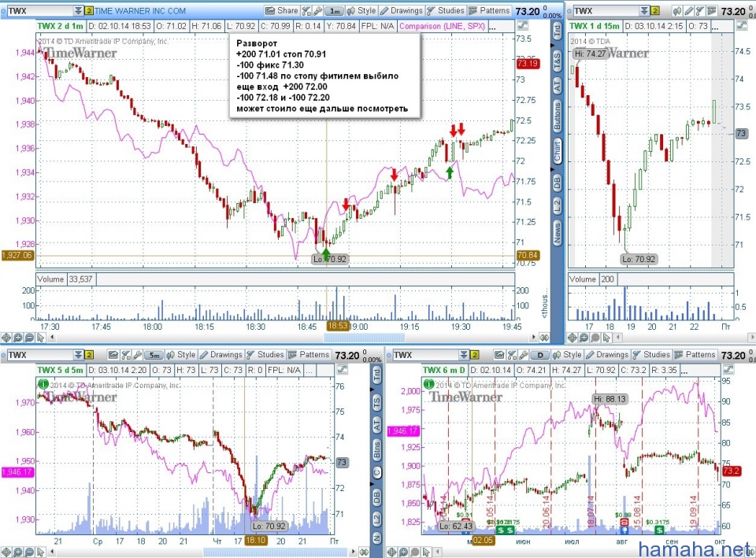
Task: Open Patterns menu in the 1m chart
Action: pyautogui.click(x=489, y=10)
